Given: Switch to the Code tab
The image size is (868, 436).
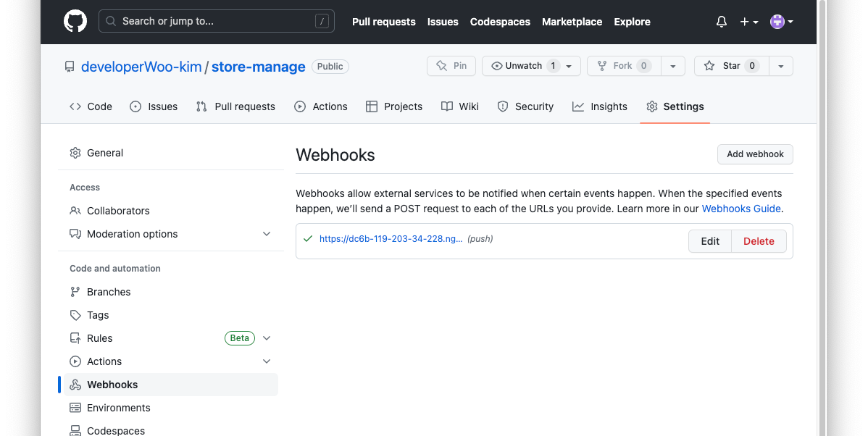Looking at the screenshot, I should (x=91, y=106).
